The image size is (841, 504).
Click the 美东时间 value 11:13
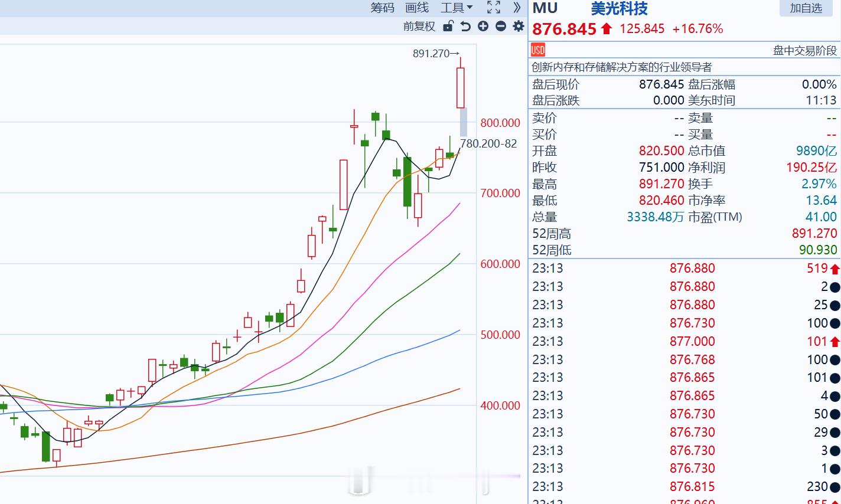822,100
